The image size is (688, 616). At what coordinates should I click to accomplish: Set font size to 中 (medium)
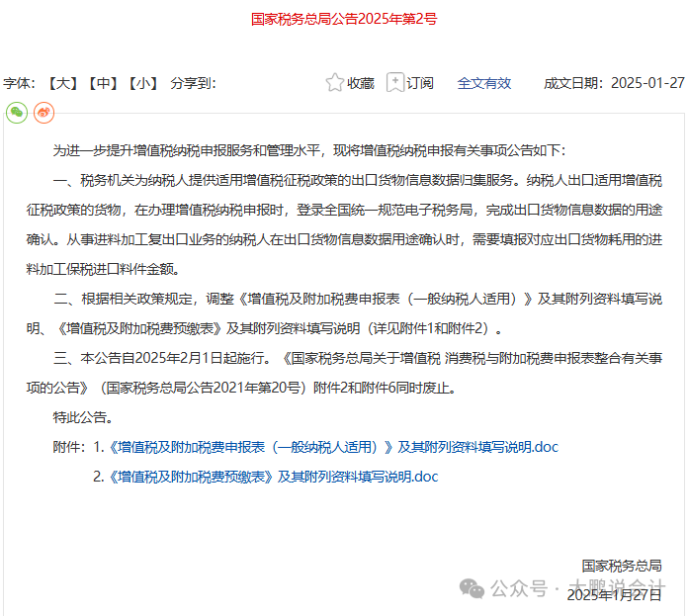click(x=103, y=83)
